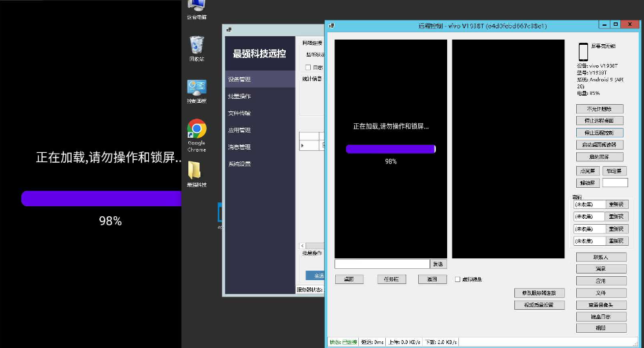The width and height of the screenshot is (644, 348).
Task: Open the 控制面板 control panel icon
Action: [x=197, y=91]
